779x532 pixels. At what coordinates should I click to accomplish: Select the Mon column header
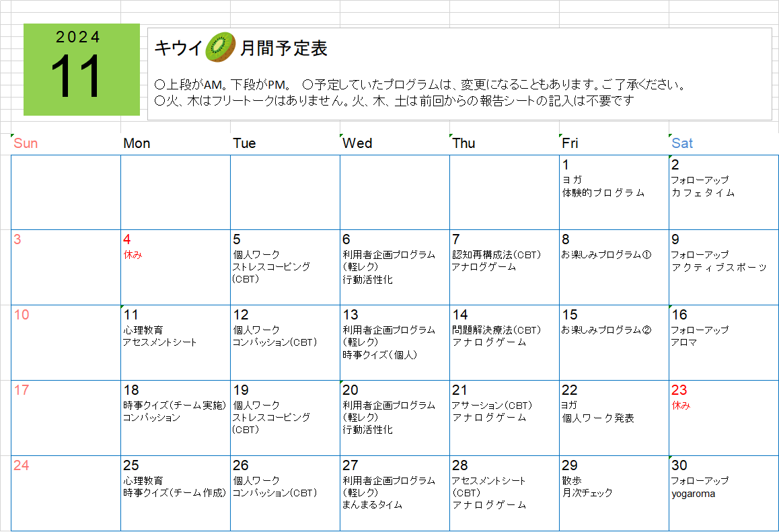137,143
